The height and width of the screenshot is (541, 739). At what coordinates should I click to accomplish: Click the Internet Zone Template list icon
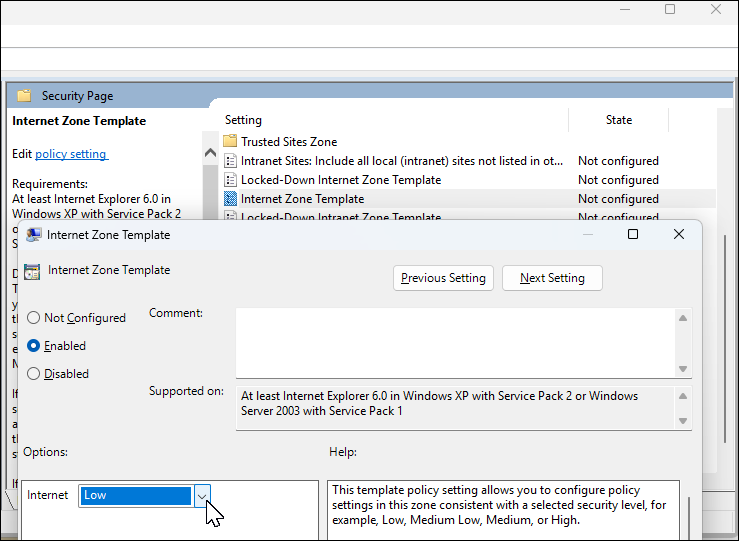click(x=230, y=199)
